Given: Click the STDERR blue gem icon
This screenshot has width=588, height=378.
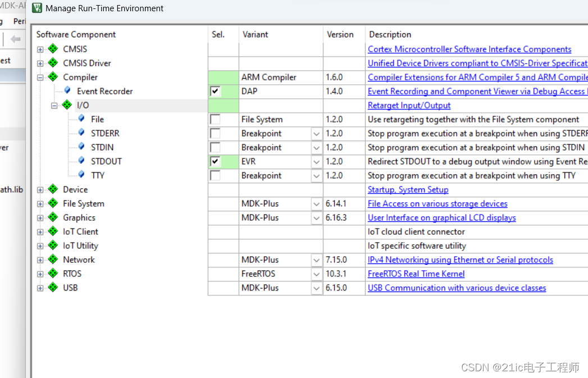Looking at the screenshot, I should pos(81,133).
